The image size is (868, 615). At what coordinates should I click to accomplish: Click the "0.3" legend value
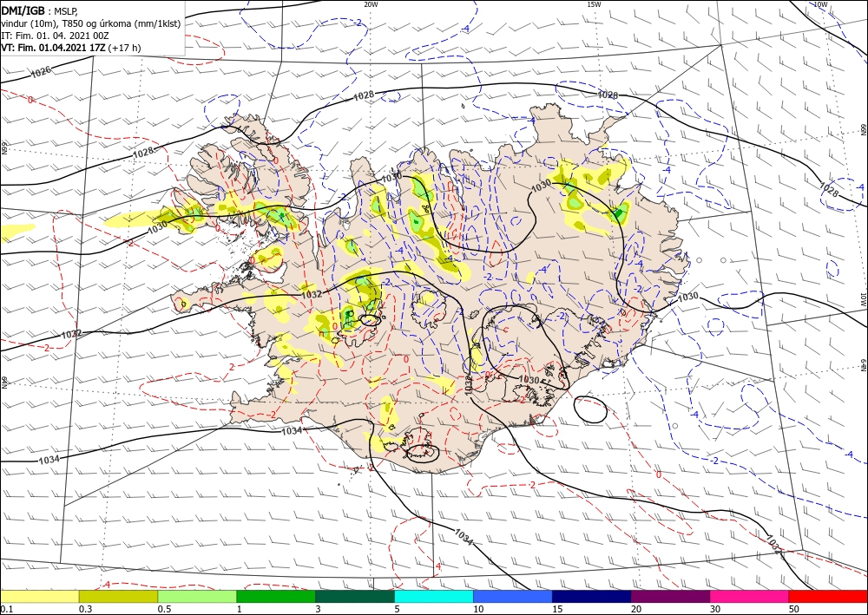tap(85, 609)
